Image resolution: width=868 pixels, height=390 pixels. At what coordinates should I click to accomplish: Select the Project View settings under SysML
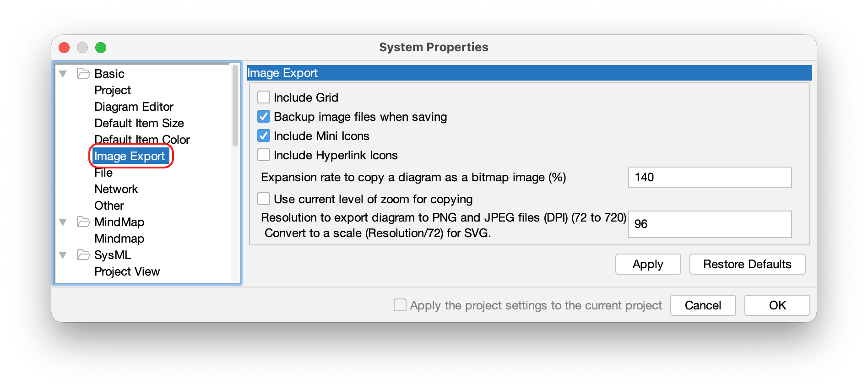pos(127,271)
